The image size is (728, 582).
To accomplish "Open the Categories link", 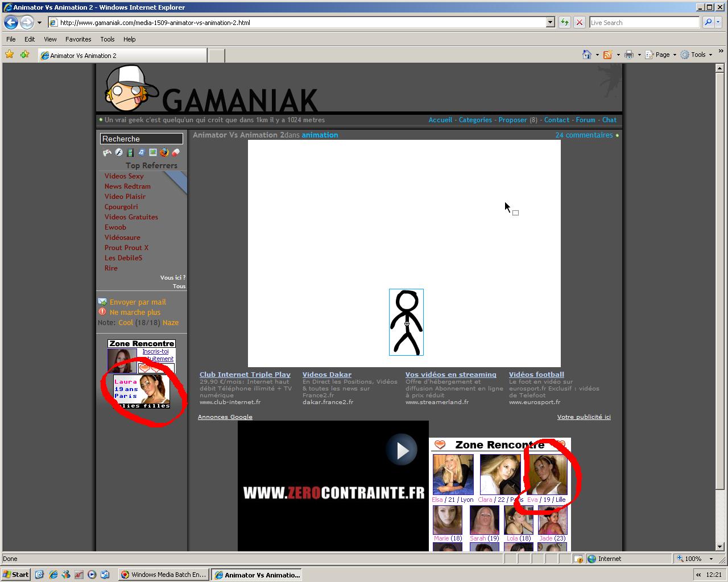I will [x=475, y=120].
